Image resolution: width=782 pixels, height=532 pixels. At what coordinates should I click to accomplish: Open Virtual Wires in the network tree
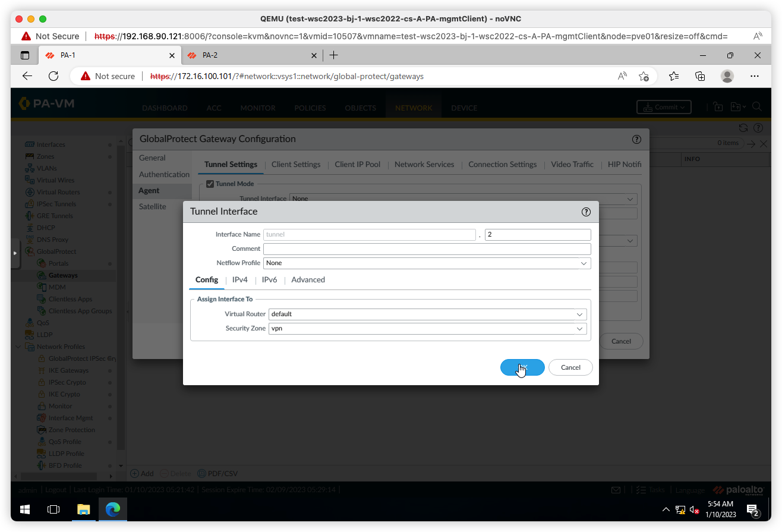tap(55, 180)
